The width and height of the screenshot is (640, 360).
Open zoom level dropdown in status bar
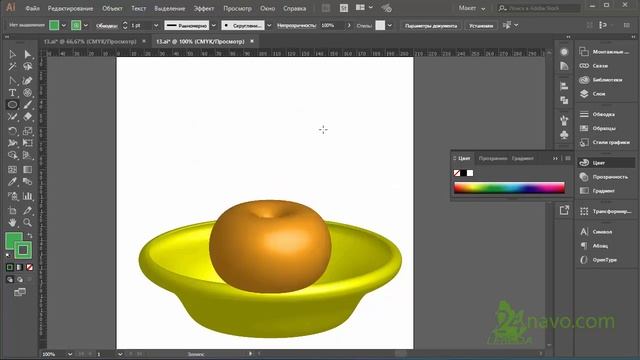pyautogui.click(x=70, y=354)
